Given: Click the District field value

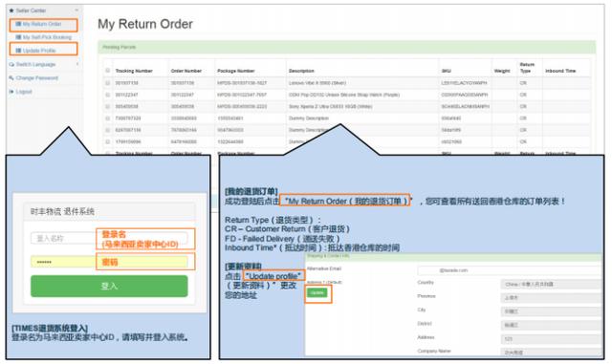Looking at the screenshot, I should click(x=551, y=325).
